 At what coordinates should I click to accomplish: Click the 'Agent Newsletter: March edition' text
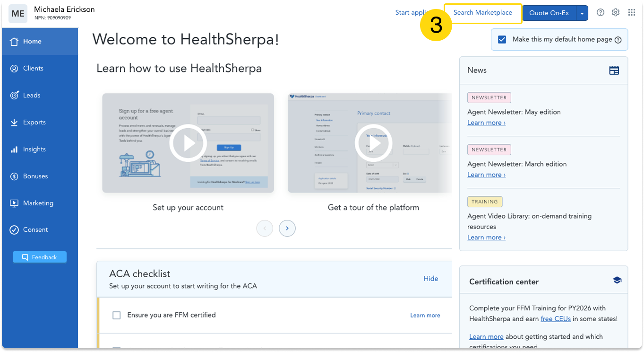tap(517, 164)
